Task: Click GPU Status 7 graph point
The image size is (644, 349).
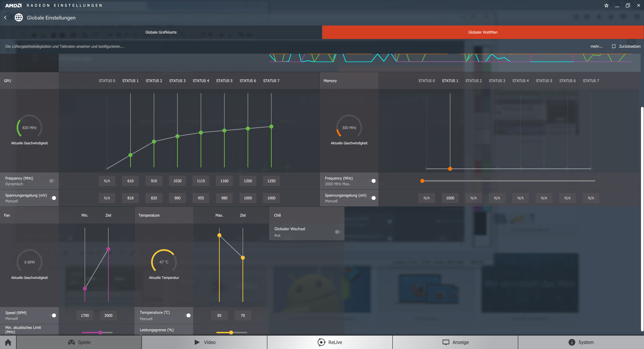Action: click(271, 127)
